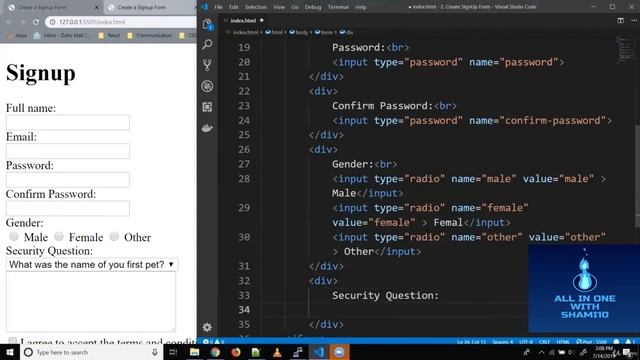The width and height of the screenshot is (640, 360).
Task: Click the Password input field
Action: pyautogui.click(x=68, y=180)
